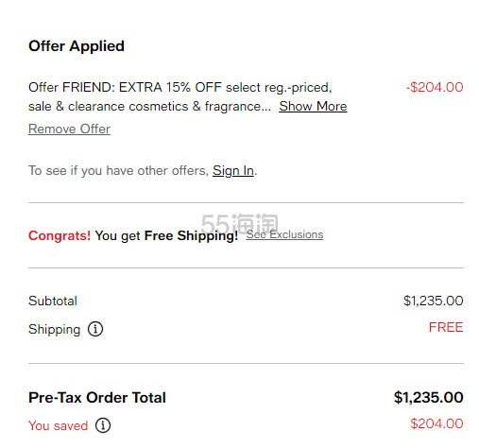Click the bold Free Shipping! text

[x=191, y=236]
